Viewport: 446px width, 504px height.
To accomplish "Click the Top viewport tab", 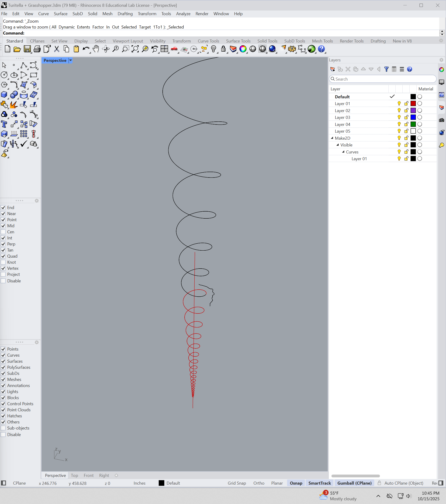I will coord(74,476).
